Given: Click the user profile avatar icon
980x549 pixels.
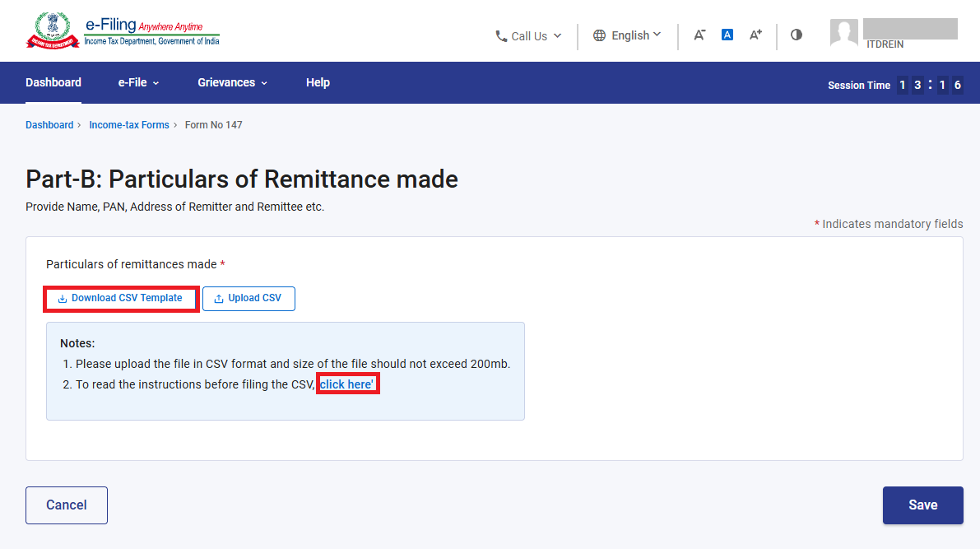Looking at the screenshot, I should coord(843,33).
